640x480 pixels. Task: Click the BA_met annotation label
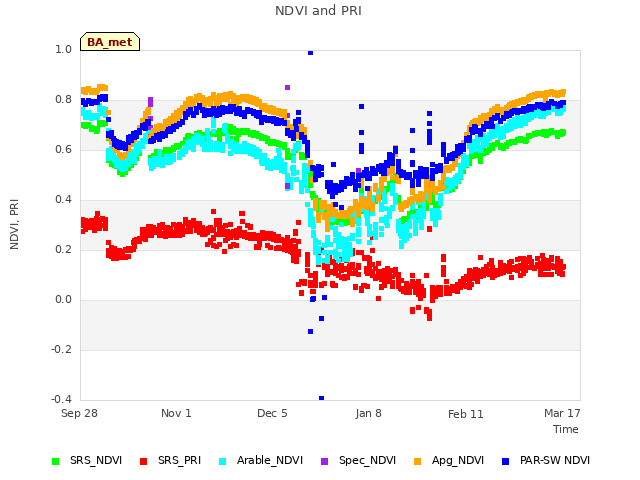[x=110, y=42]
